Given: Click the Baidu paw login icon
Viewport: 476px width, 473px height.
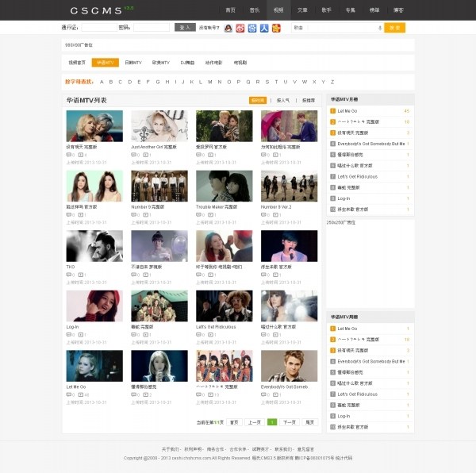Looking at the screenshot, I should [252, 28].
